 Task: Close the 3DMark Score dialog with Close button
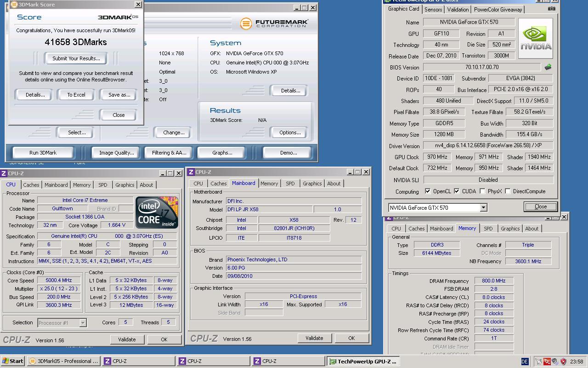click(119, 115)
